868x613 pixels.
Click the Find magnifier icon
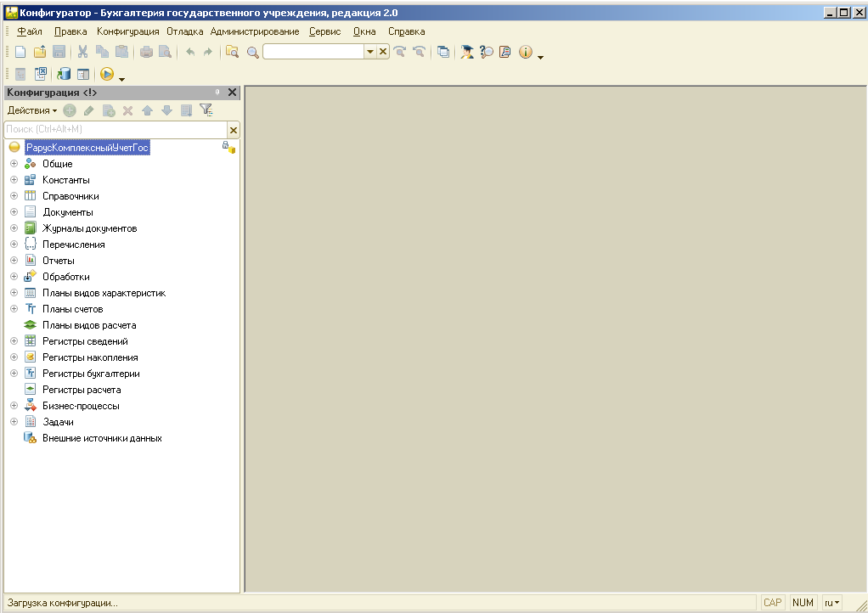point(253,53)
